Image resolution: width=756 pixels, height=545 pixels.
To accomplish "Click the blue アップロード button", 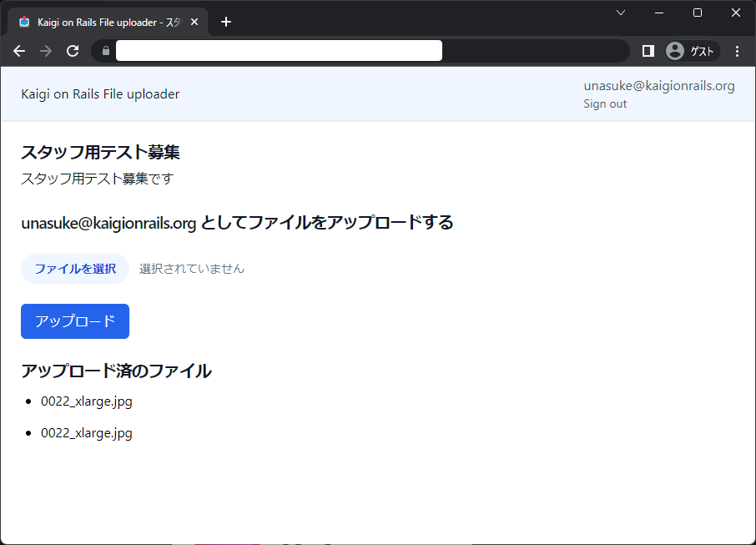I will [x=75, y=321].
